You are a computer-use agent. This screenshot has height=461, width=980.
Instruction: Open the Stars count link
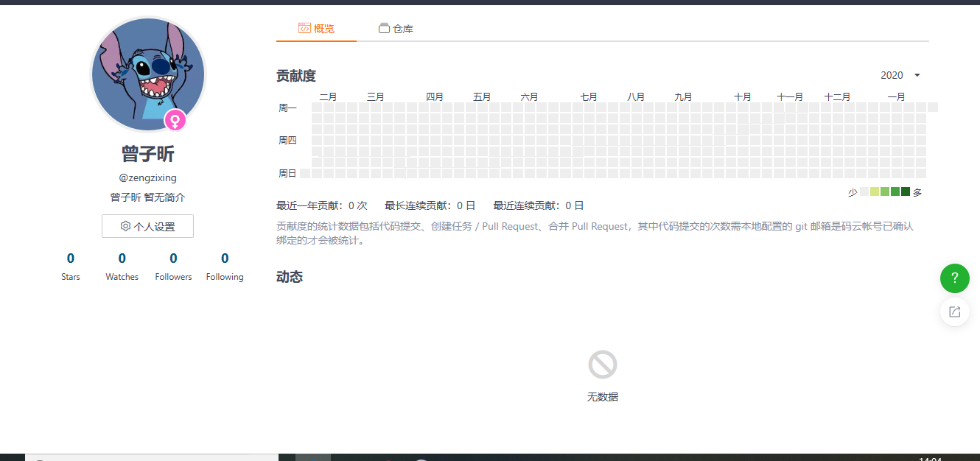point(71,267)
